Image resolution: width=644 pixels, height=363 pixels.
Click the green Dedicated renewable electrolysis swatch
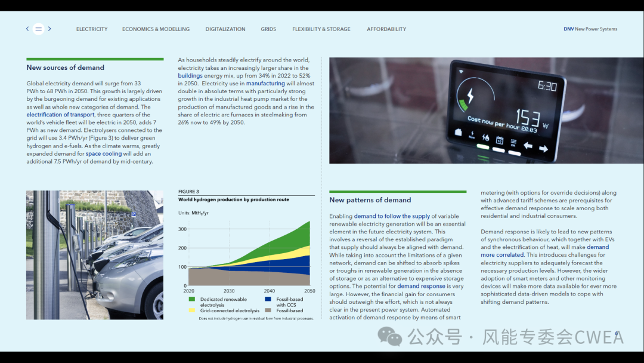click(192, 299)
